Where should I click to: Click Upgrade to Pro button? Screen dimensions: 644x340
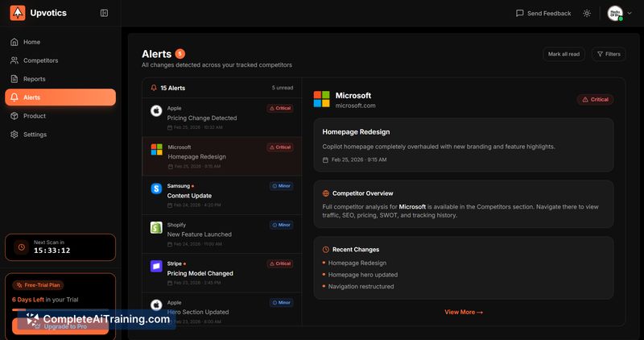tap(60, 326)
